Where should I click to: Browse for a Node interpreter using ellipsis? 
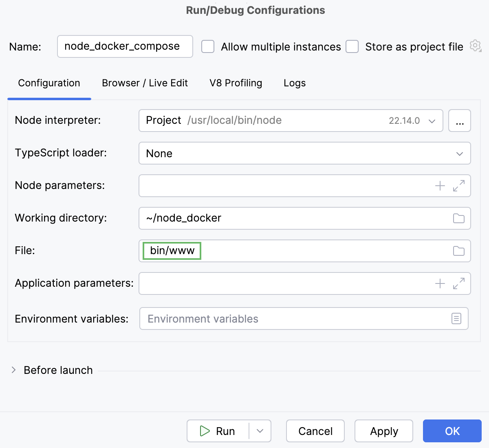(x=460, y=121)
